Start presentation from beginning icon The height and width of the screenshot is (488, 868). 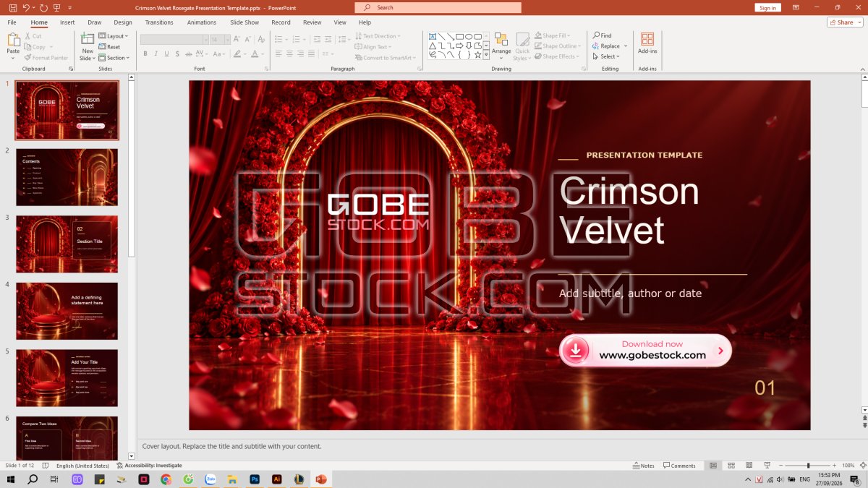(x=58, y=7)
